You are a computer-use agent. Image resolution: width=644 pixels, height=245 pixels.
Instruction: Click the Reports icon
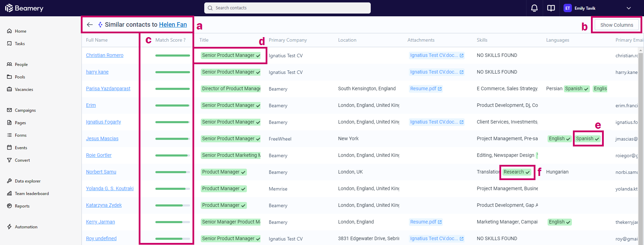click(9, 206)
